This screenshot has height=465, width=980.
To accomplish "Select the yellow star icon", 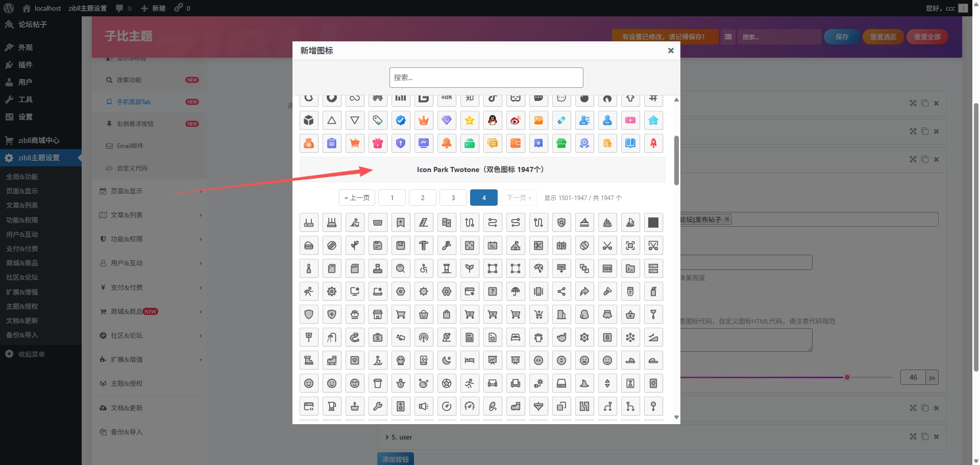I will [470, 120].
